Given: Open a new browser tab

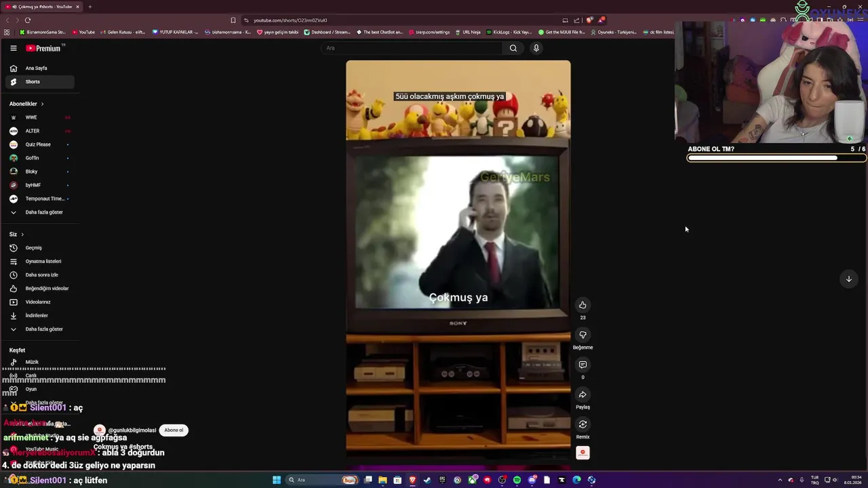Looking at the screenshot, I should pyautogui.click(x=90, y=7).
